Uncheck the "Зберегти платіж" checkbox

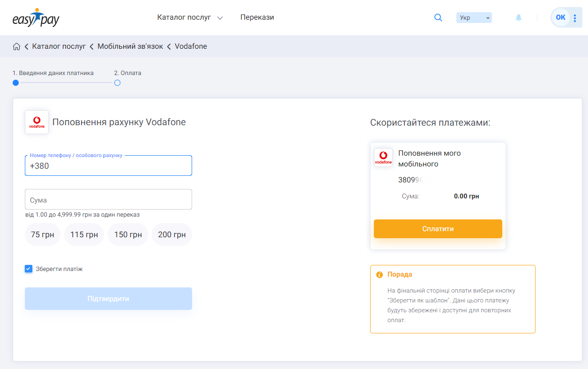pyautogui.click(x=28, y=269)
